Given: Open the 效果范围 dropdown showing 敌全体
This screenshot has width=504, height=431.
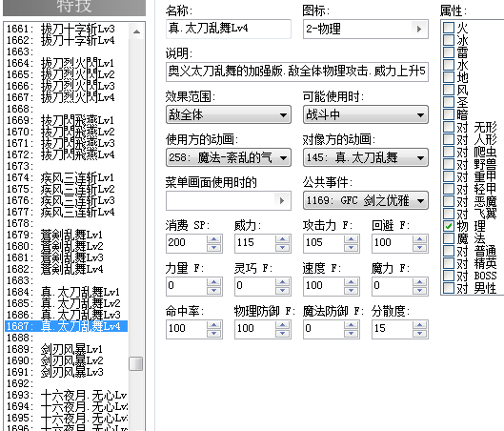Looking at the screenshot, I should [229, 114].
